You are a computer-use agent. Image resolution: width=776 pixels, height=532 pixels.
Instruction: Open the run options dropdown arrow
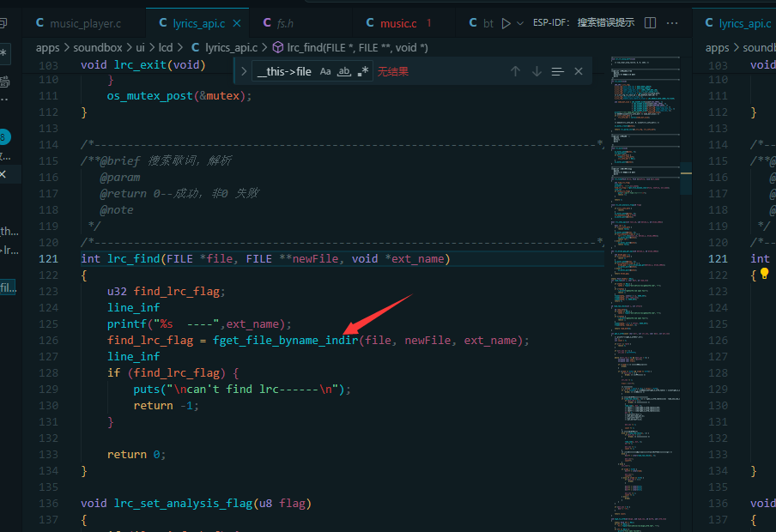519,23
